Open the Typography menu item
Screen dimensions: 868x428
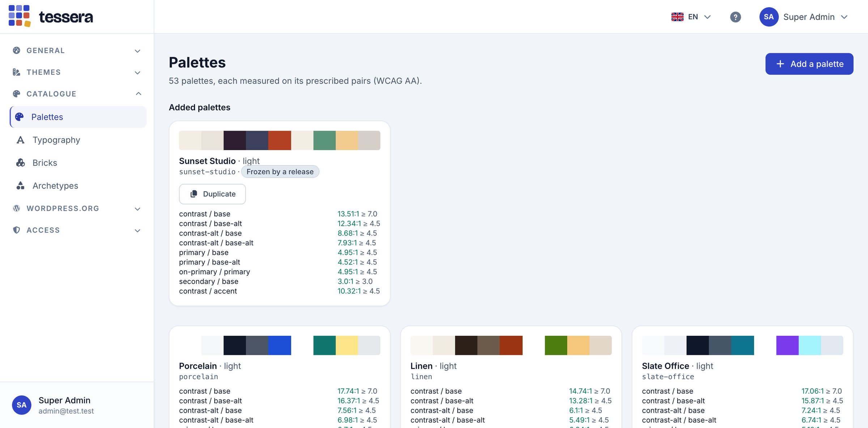(x=78, y=140)
